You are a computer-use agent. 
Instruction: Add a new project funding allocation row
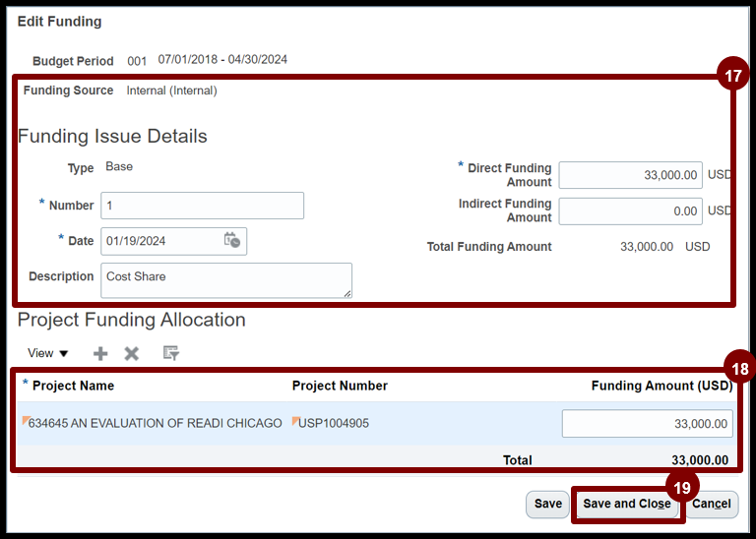(x=100, y=353)
